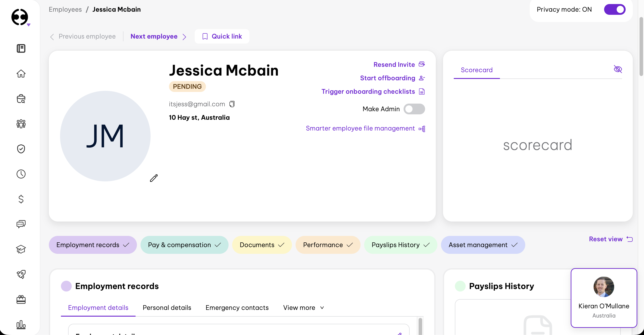Screen dimensions: 644x335
Task: Hide the Scorecard with the eye icon
Action: click(x=618, y=69)
